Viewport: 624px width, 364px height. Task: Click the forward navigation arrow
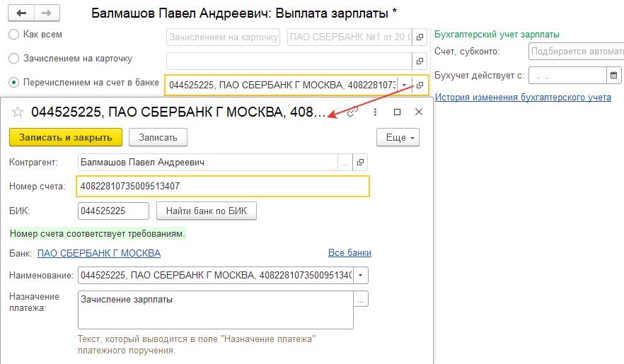[x=47, y=13]
